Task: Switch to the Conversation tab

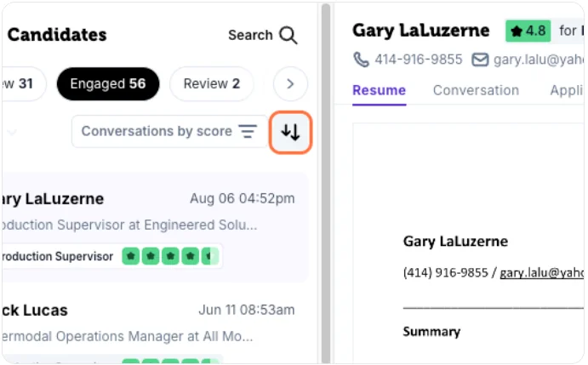Action: click(476, 90)
